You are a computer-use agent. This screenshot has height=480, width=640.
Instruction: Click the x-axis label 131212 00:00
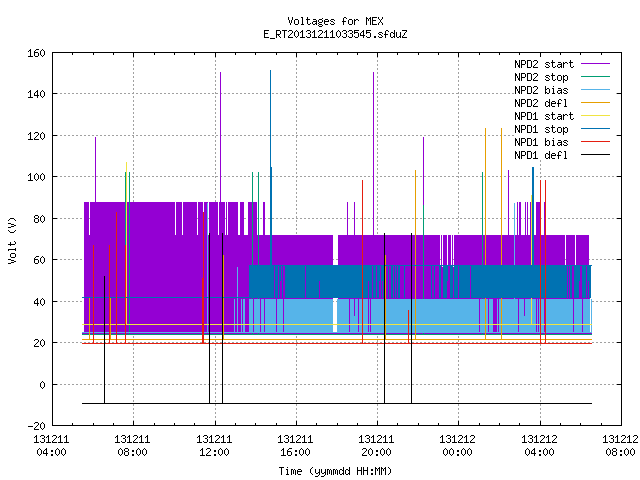[457, 446]
